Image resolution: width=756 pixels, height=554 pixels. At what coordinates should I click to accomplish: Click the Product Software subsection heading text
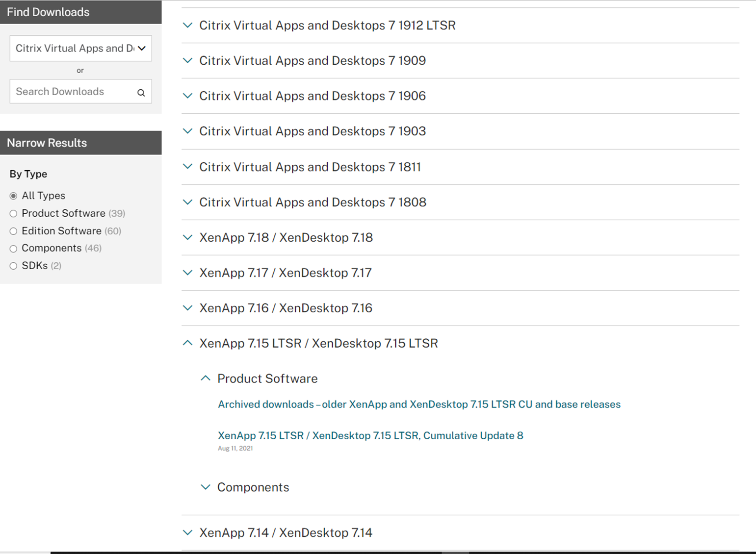coord(267,378)
